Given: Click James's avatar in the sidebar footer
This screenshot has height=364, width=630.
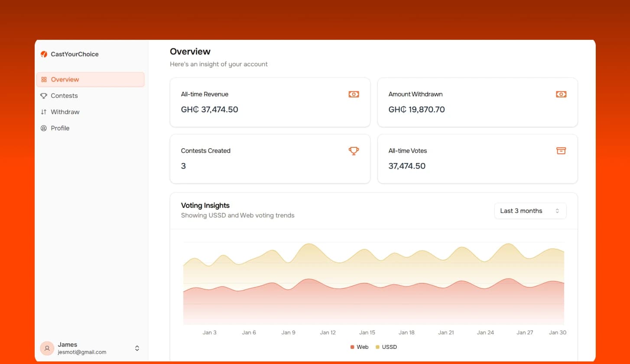Looking at the screenshot, I should click(47, 348).
